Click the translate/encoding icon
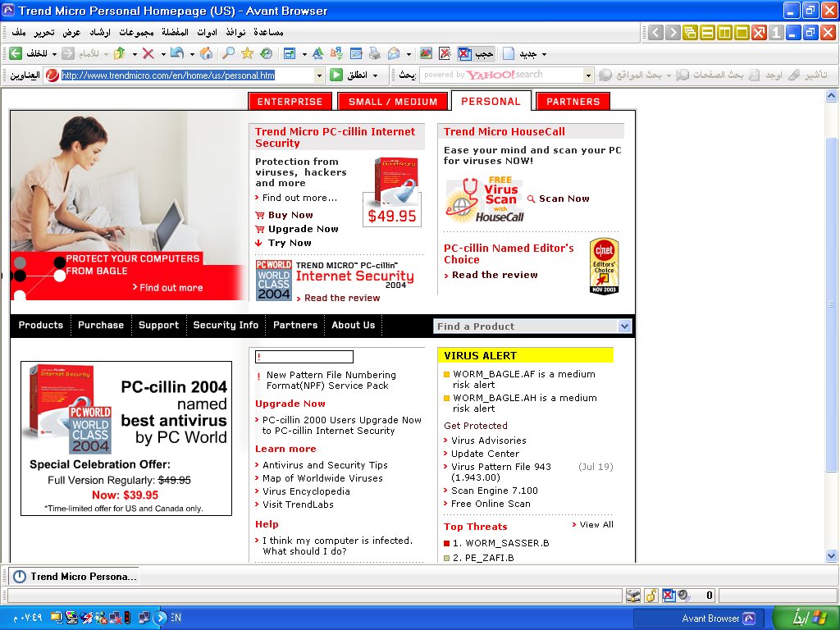The image size is (840, 630). (x=337, y=53)
